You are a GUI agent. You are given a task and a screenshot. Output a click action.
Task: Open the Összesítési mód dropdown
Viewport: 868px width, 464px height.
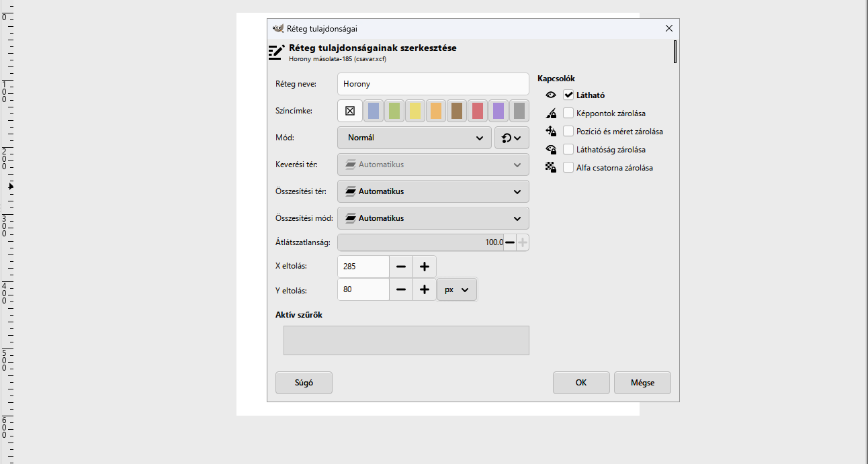pos(433,218)
